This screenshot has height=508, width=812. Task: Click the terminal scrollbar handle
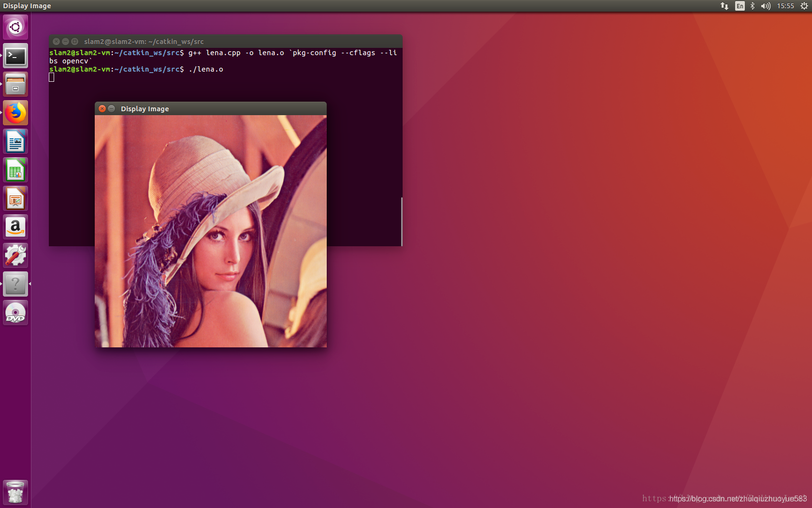402,222
